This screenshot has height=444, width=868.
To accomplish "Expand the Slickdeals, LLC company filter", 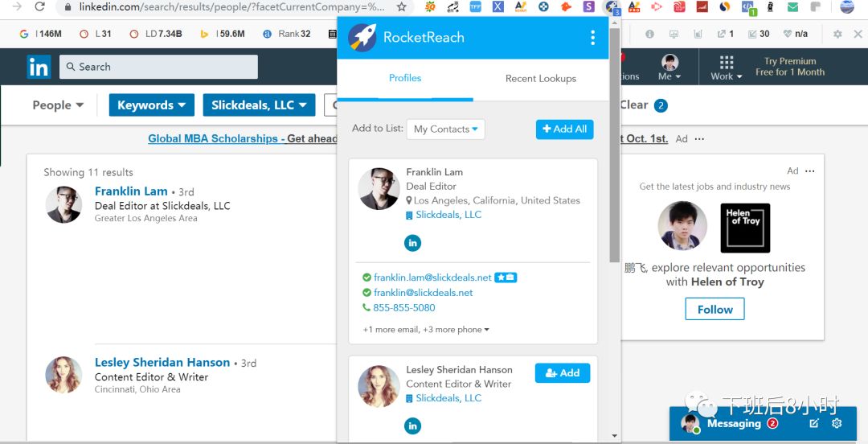I will [x=259, y=105].
